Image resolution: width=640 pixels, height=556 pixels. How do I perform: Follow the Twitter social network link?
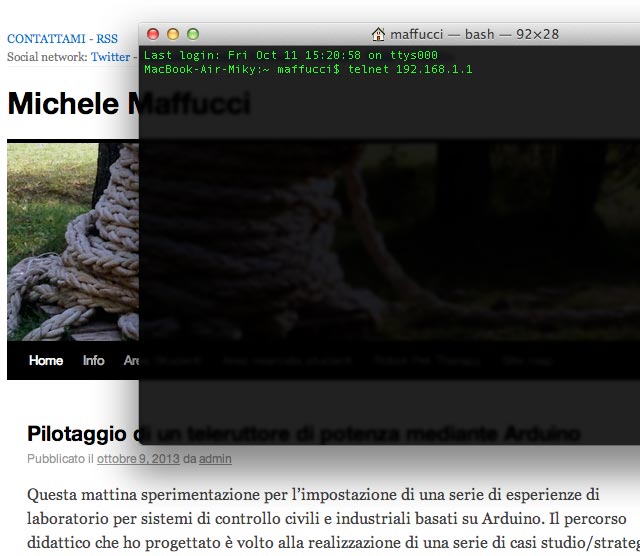tap(110, 57)
